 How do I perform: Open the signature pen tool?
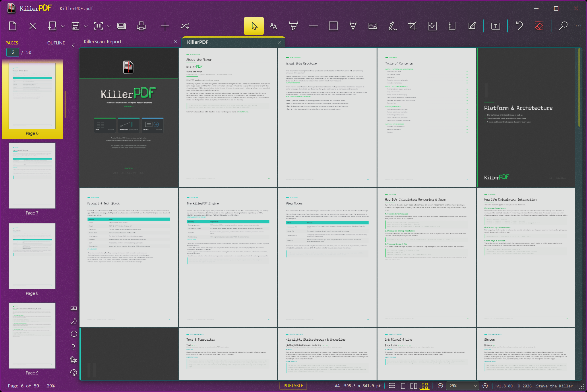coord(392,26)
